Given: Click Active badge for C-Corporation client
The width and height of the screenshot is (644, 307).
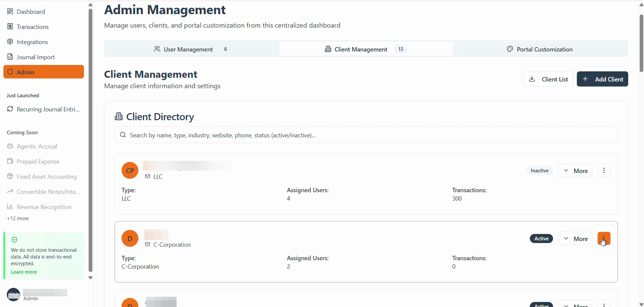Looking at the screenshot, I should [x=541, y=239].
